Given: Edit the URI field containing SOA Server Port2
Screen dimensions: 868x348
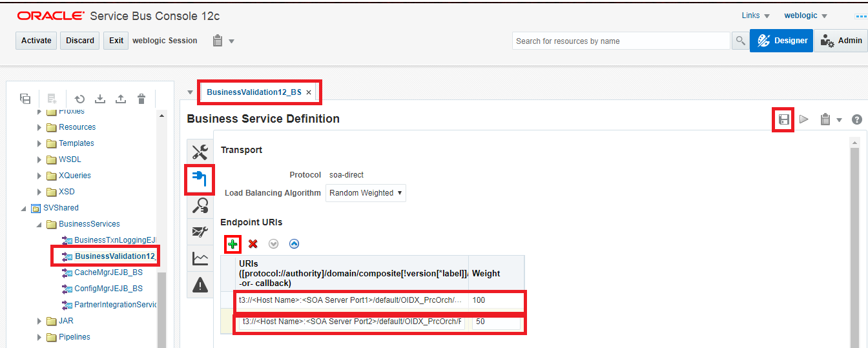Looking at the screenshot, I should point(351,322).
